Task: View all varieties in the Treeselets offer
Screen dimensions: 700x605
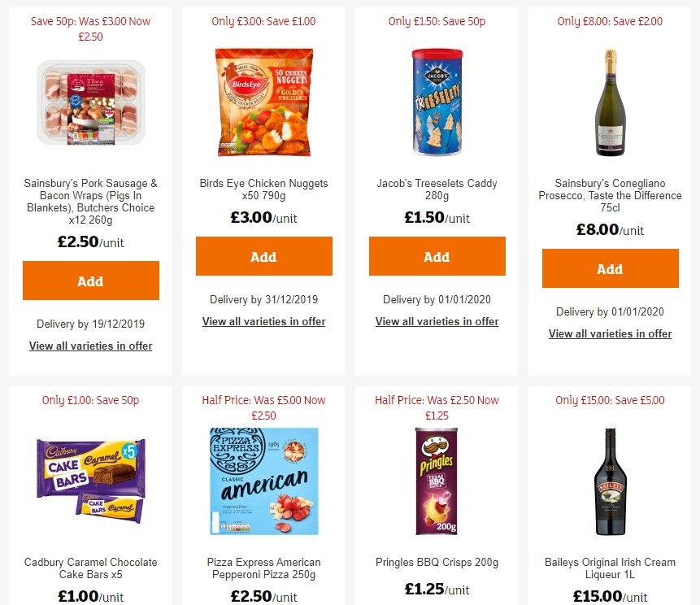Action: 437,321
